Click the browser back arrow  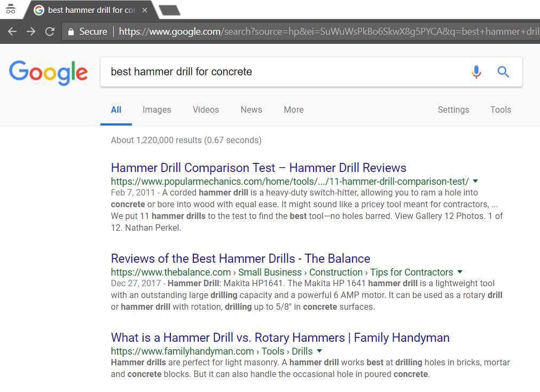tap(12, 32)
